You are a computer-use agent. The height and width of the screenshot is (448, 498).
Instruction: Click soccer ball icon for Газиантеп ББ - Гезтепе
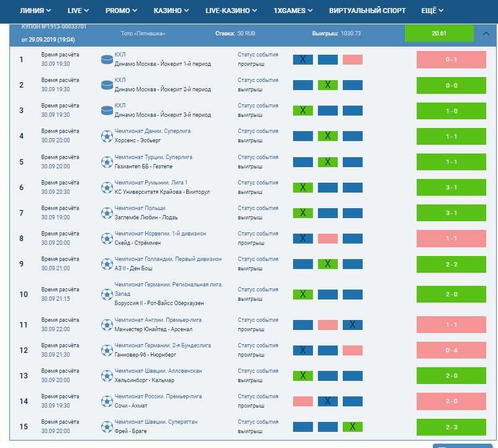106,162
